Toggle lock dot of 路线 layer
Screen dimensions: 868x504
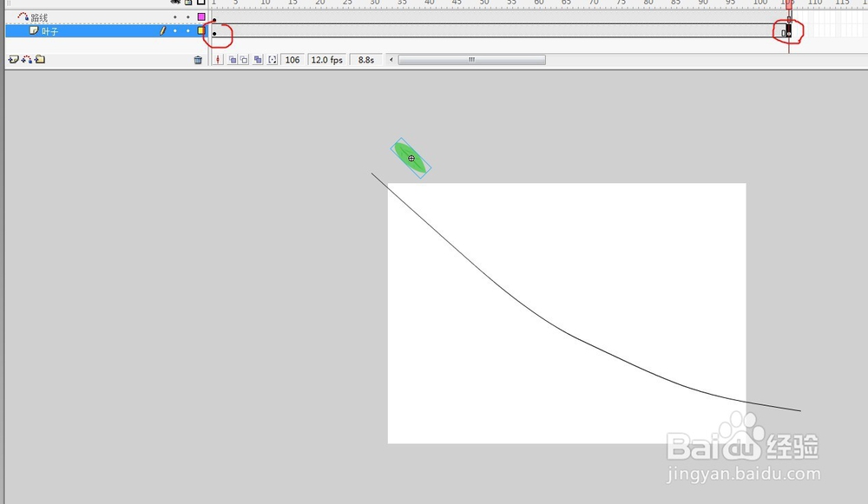188,17
